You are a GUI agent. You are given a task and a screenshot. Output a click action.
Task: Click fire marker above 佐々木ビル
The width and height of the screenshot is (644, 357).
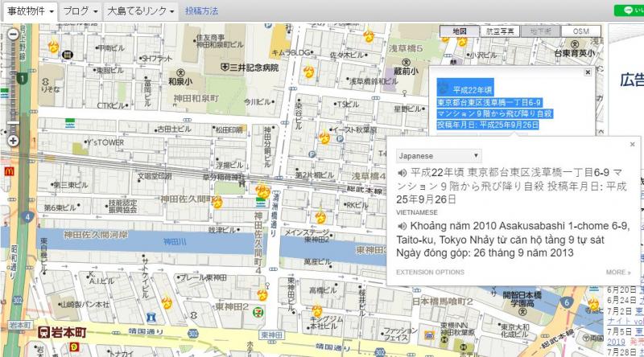click(x=369, y=35)
